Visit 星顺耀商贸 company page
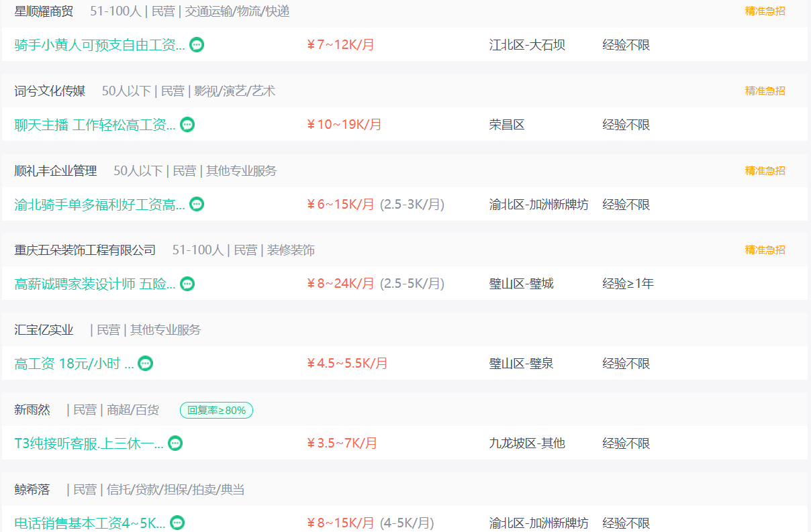The width and height of the screenshot is (811, 532). (44, 11)
